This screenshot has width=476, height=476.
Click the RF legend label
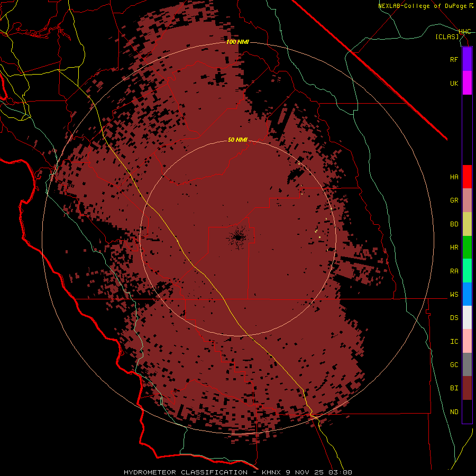tap(454, 59)
